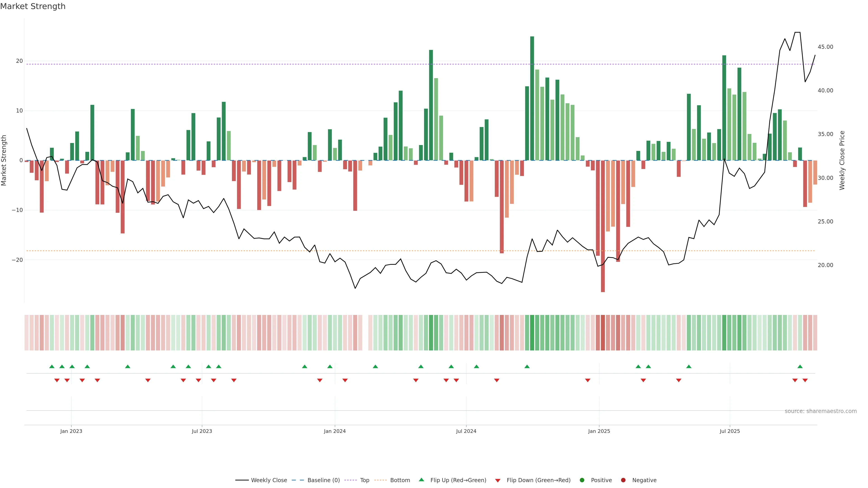Click the 45.00 right axis tick label
This screenshot has height=488, width=868.
point(825,47)
